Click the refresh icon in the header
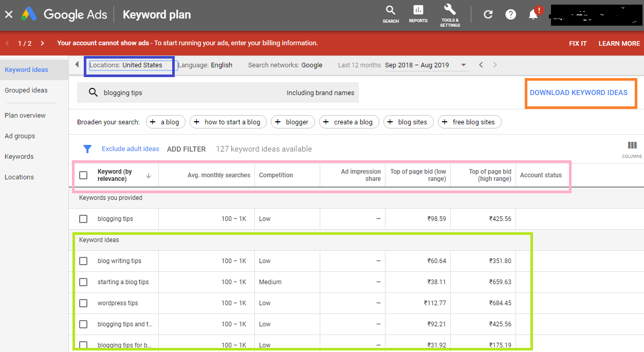644x352 pixels. coord(488,14)
